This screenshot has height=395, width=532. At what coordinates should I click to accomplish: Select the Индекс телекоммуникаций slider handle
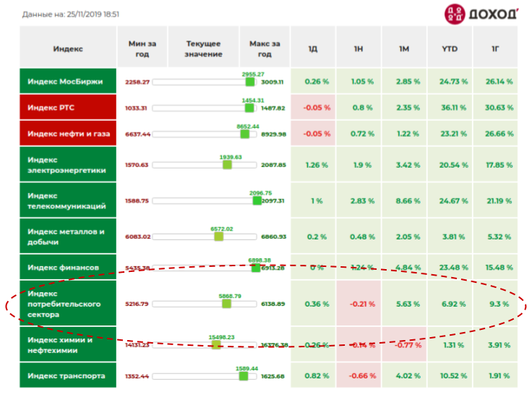[257, 200]
